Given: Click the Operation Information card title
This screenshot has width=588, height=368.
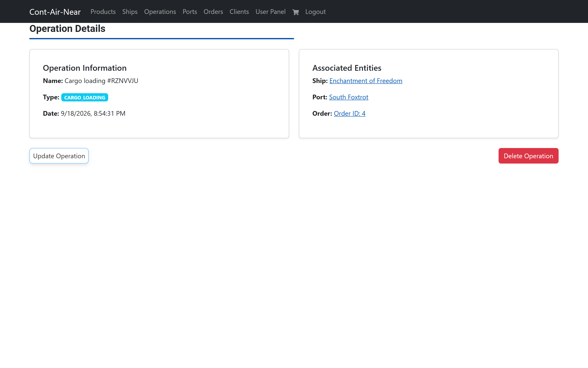Looking at the screenshot, I should point(85,68).
